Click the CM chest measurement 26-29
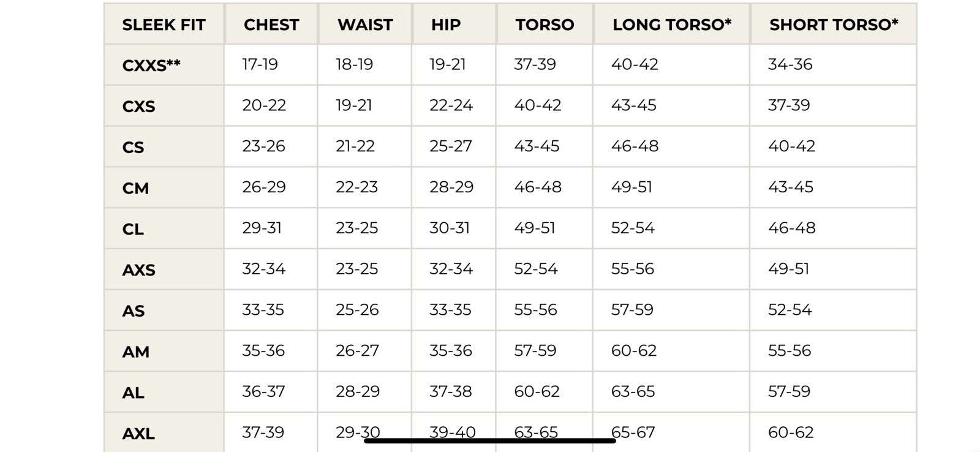This screenshot has height=452, width=980. (x=264, y=187)
